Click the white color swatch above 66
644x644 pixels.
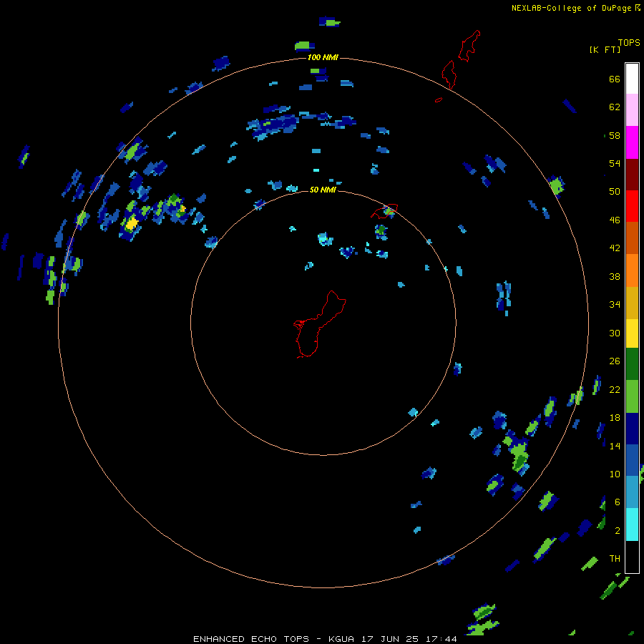point(632,79)
